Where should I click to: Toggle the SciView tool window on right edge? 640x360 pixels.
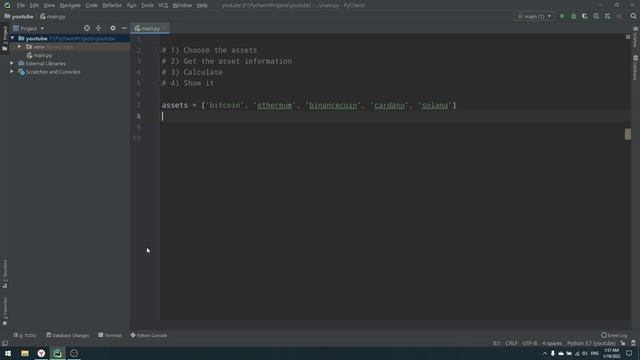[636, 38]
